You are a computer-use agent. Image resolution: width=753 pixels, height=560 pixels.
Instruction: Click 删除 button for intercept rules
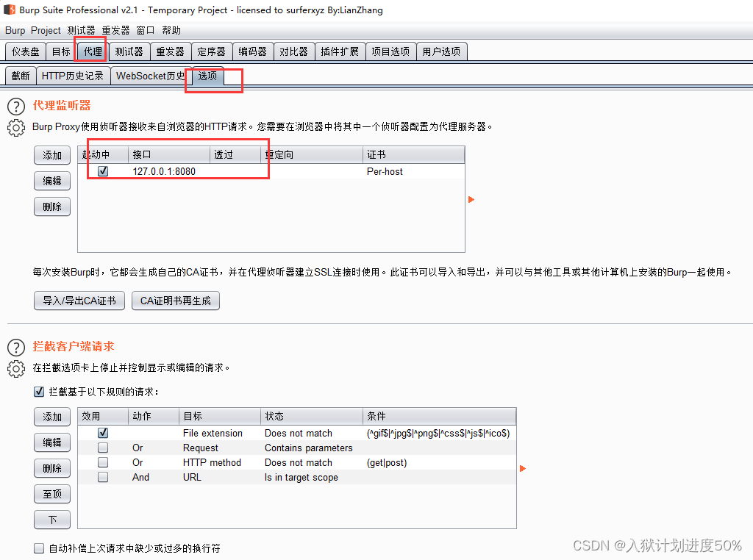52,468
